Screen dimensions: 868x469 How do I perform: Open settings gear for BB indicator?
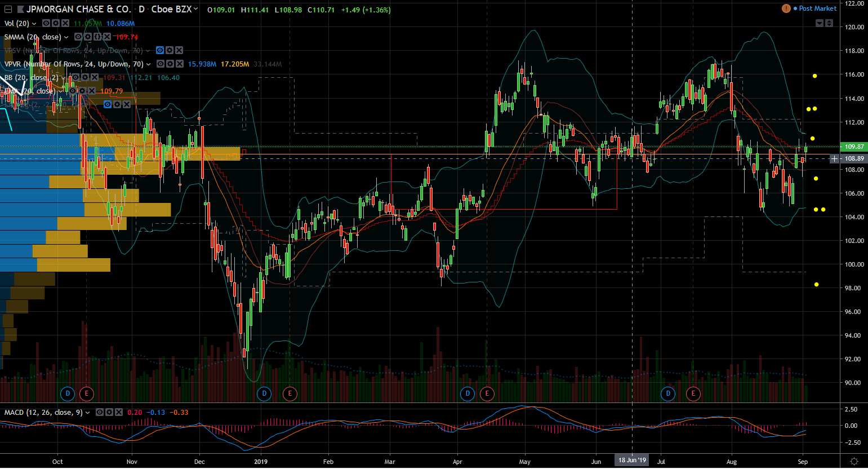85,78
